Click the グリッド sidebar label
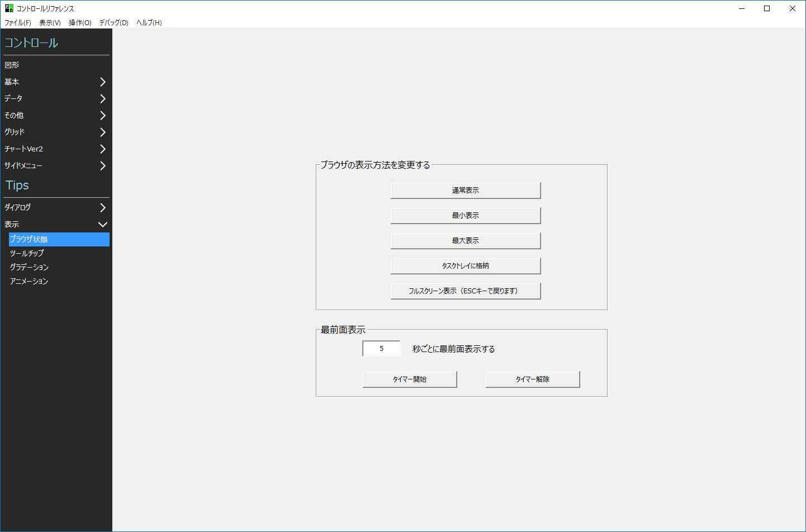The image size is (806, 532). 15,132
